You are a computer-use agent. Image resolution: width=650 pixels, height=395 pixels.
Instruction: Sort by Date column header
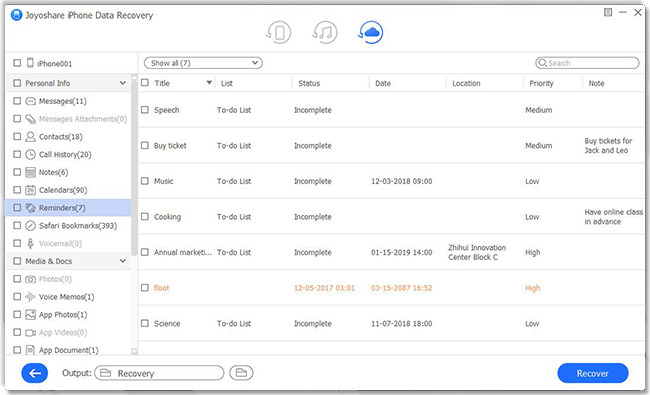(x=383, y=83)
